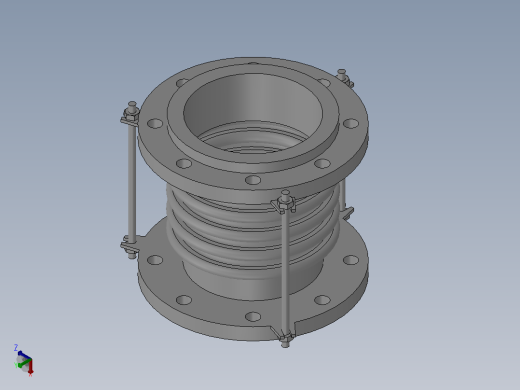520x390 pixels.
Task: Select the inner bore wall of top flange
Action: [253, 100]
